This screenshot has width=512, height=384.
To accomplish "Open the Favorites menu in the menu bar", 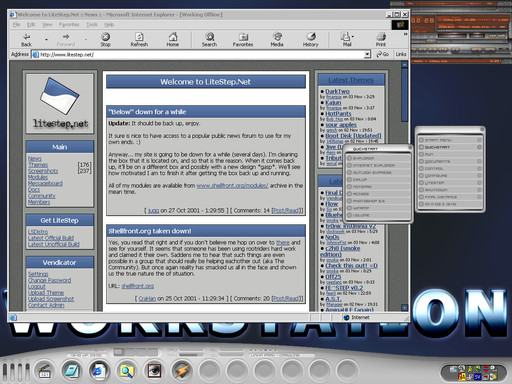I will (x=69, y=25).
